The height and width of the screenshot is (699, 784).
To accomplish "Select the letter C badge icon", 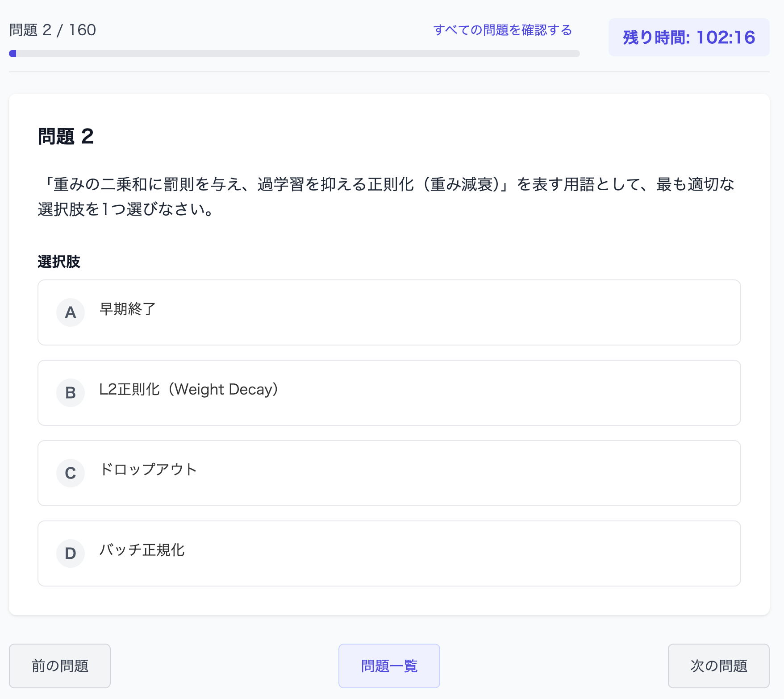I will click(70, 473).
